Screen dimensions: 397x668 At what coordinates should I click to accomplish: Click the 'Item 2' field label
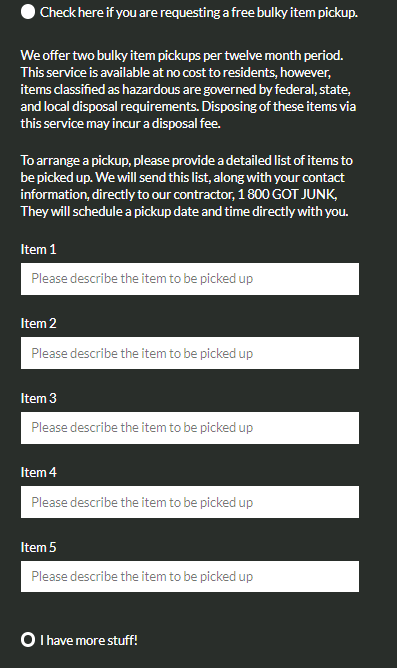tap(38, 323)
